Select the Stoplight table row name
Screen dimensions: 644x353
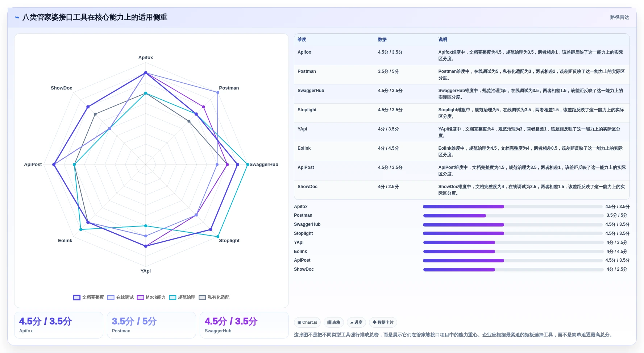click(307, 110)
